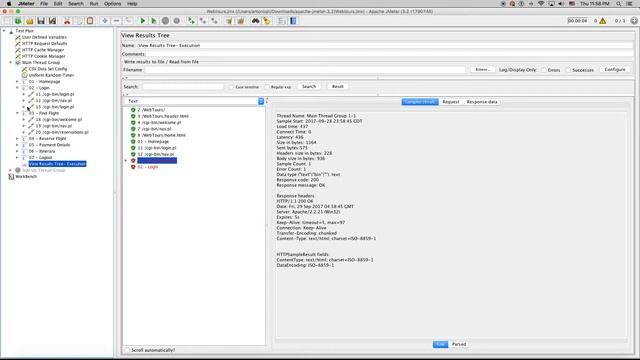Viewport: 640px width, 360px height.
Task: Select the Sampler result tab
Action: coord(420,102)
